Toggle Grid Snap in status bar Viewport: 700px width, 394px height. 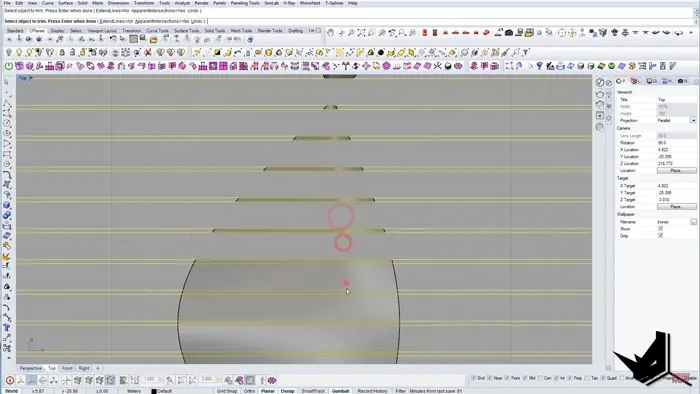point(227,391)
